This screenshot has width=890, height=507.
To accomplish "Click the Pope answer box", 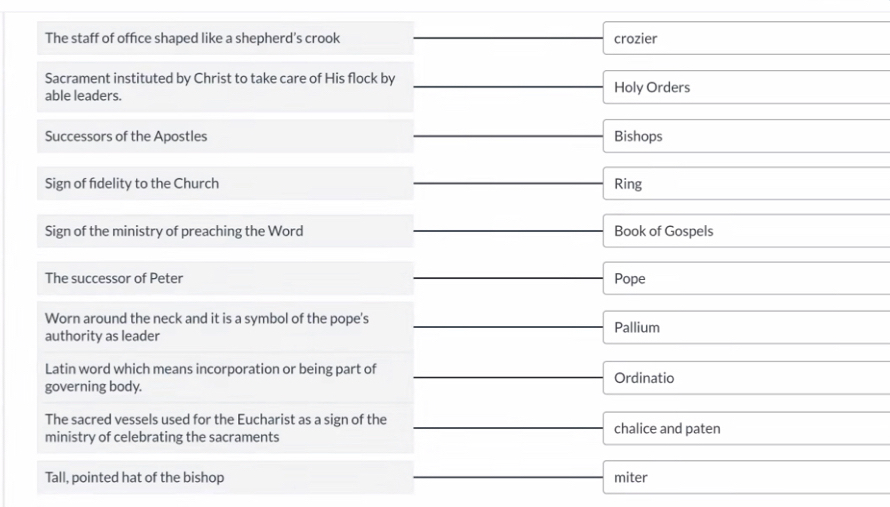I will (746, 278).
